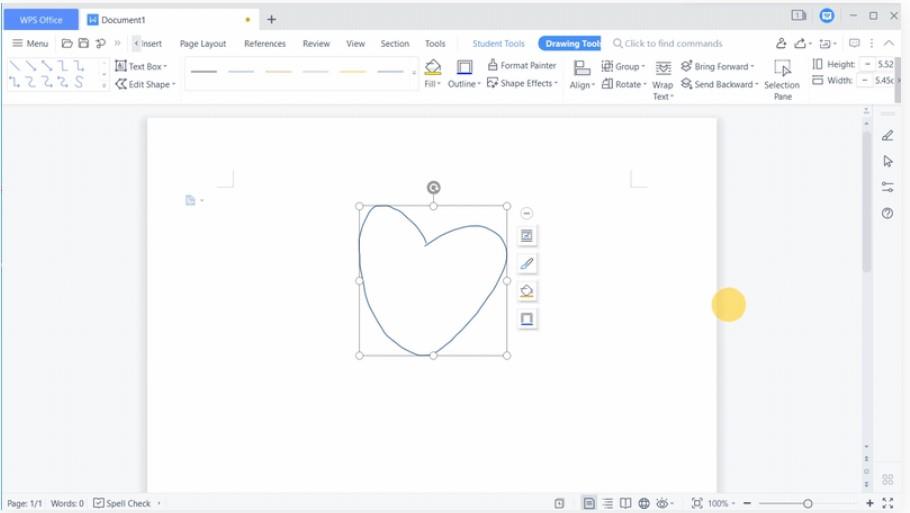Click the pen icon beside the heart shape

pos(527,264)
